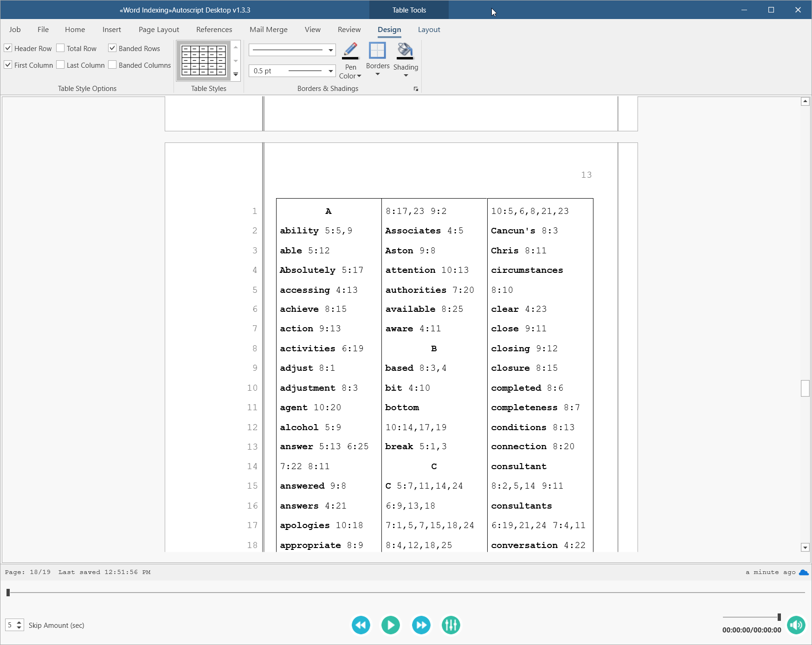Image resolution: width=812 pixels, height=645 pixels.
Task: Increase the Skip Amount stepper value
Action: pyautogui.click(x=19, y=622)
